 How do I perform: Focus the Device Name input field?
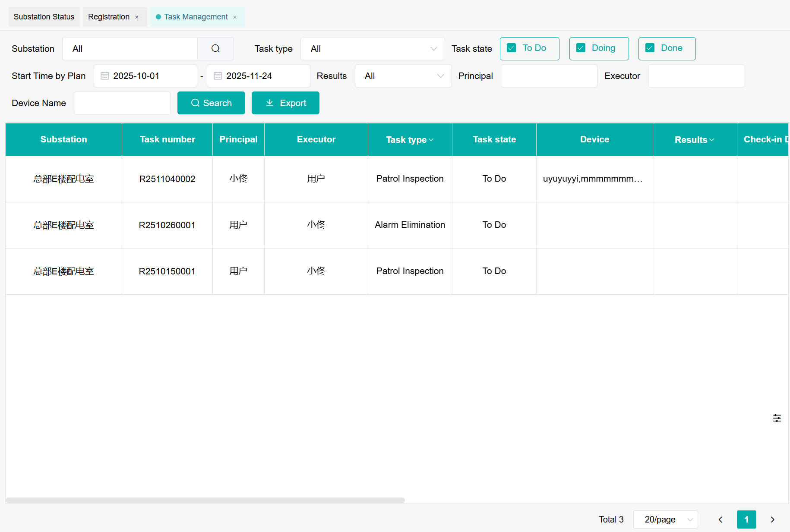(122, 103)
